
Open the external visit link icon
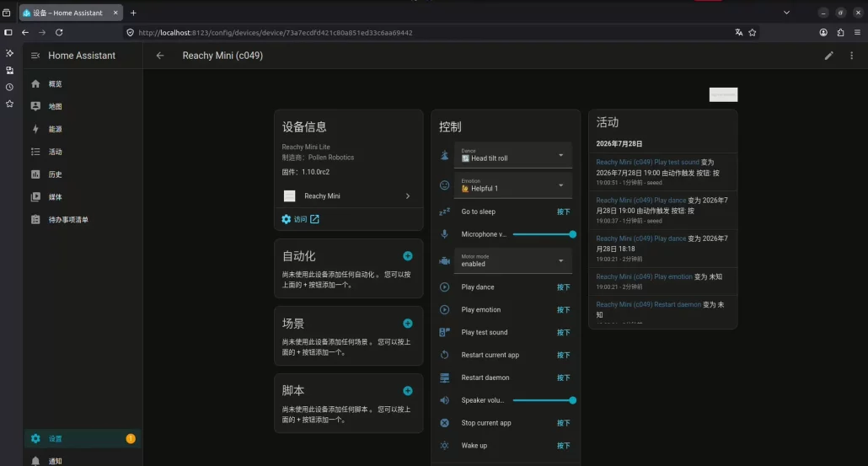[x=314, y=219]
